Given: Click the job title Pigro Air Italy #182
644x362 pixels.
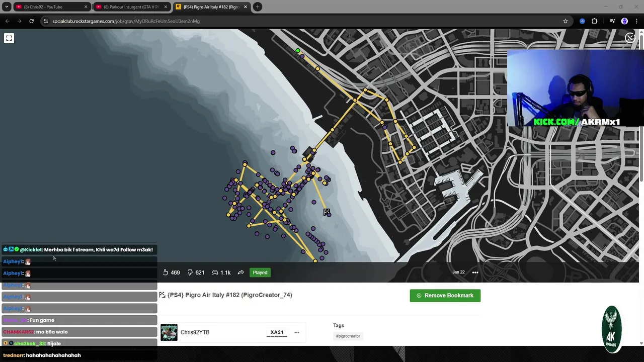Looking at the screenshot, I should pyautogui.click(x=229, y=295).
